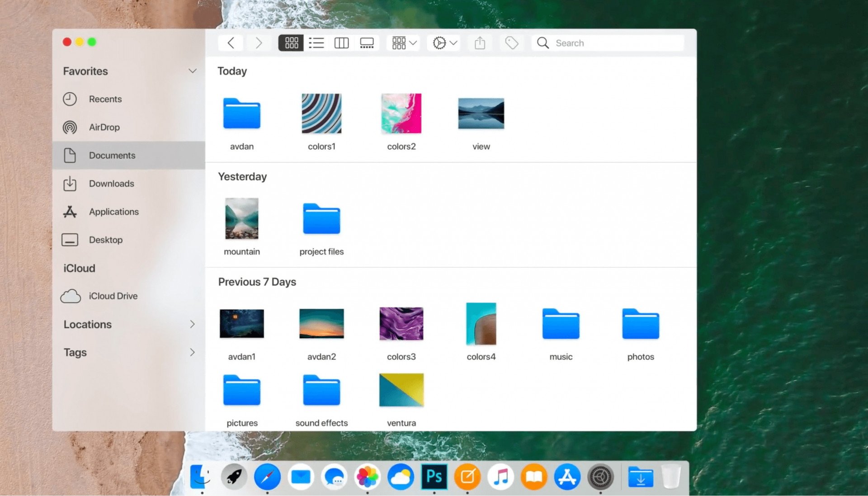Click the Tags toolbar icon
This screenshot has height=496, width=868.
(511, 43)
